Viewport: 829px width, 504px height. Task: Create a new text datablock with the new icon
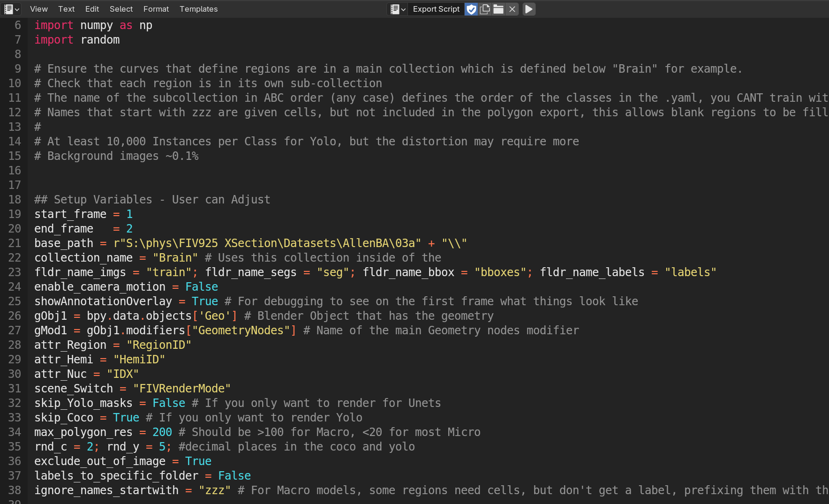(485, 9)
